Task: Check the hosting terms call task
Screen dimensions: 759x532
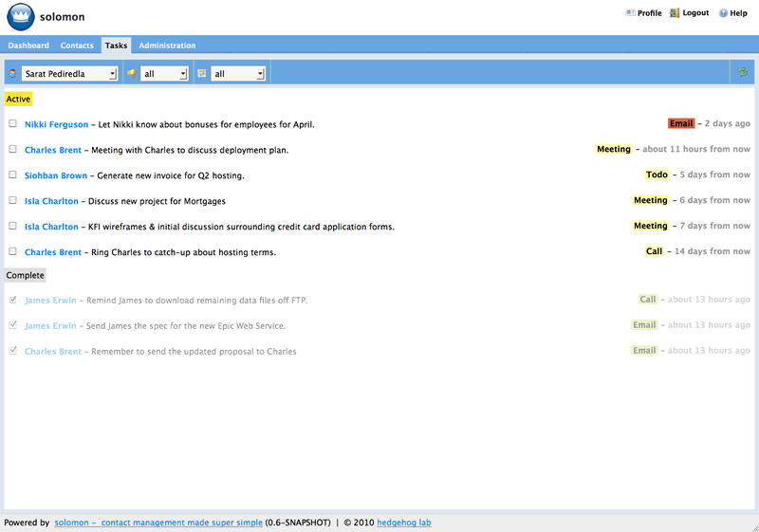Action: pyautogui.click(x=13, y=252)
